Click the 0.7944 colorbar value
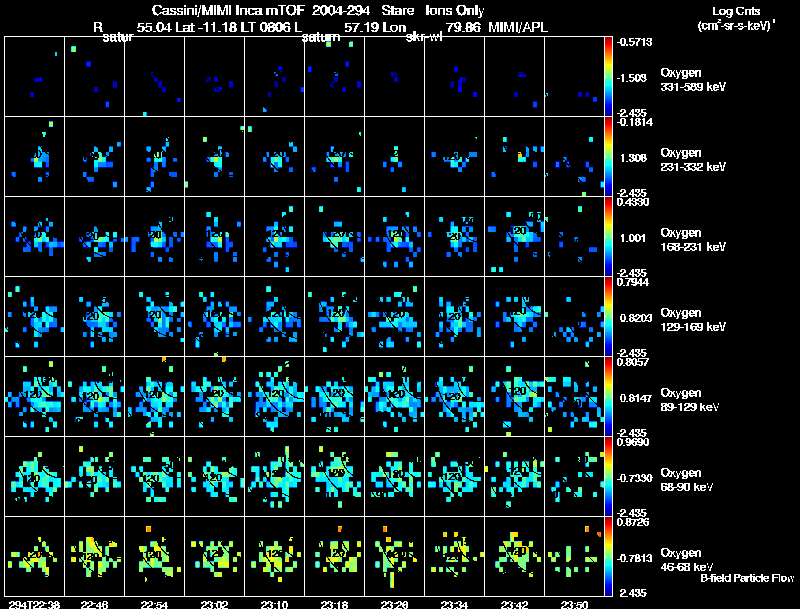 click(x=633, y=282)
